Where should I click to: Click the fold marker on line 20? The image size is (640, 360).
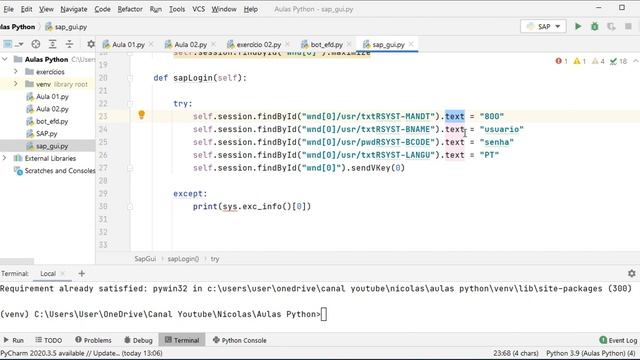(x=130, y=78)
